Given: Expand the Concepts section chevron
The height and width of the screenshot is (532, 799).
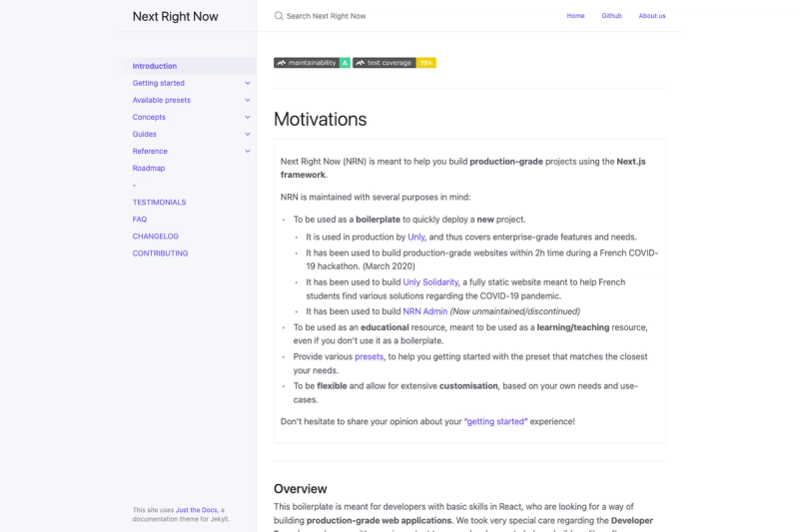Looking at the screenshot, I should click(248, 117).
